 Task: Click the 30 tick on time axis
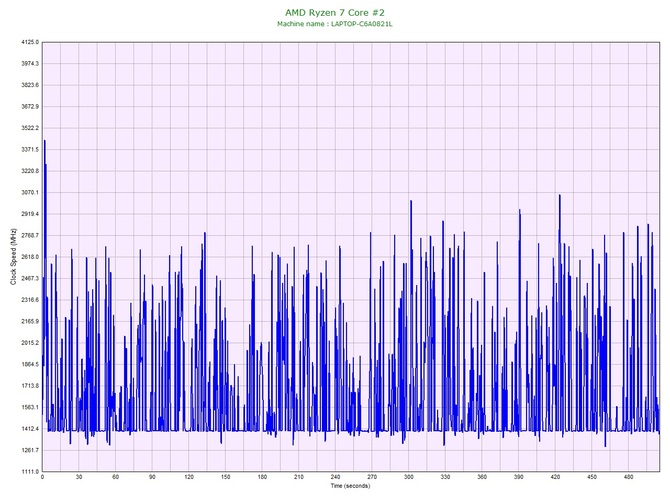79,477
